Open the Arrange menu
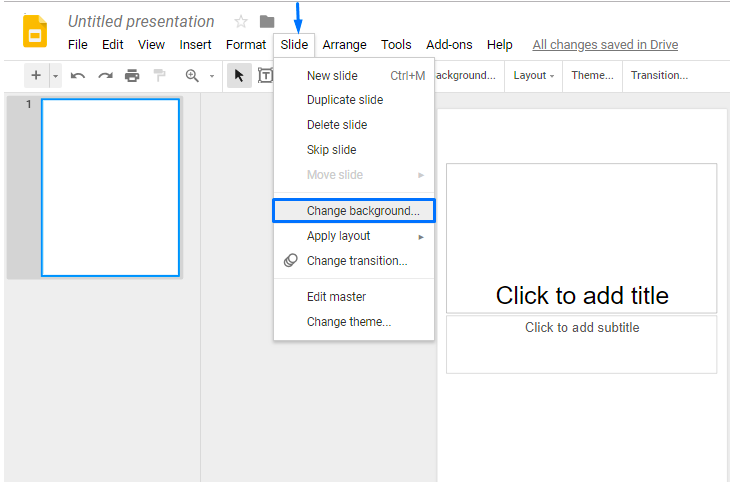The height and width of the screenshot is (482, 730). [x=345, y=45]
